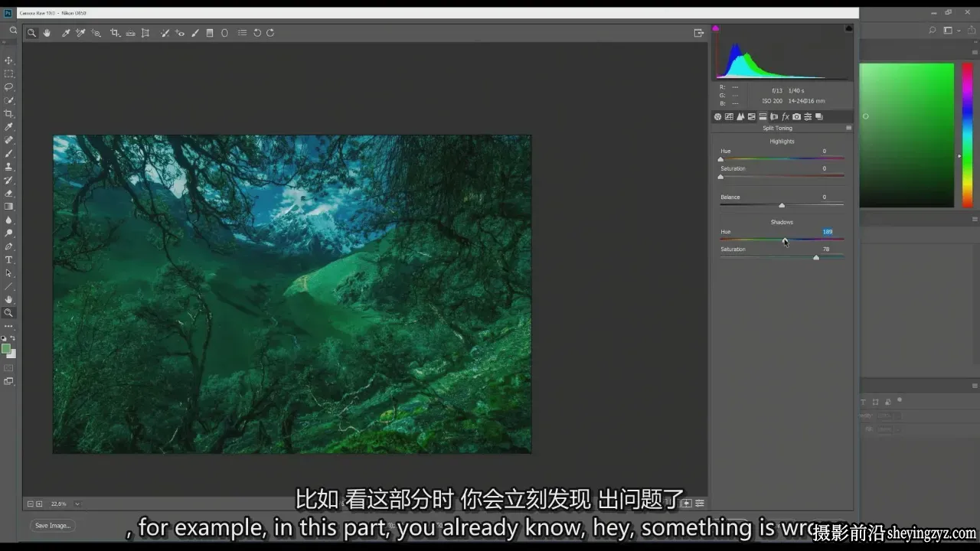Select the Radial Filter tool

pos(224,33)
